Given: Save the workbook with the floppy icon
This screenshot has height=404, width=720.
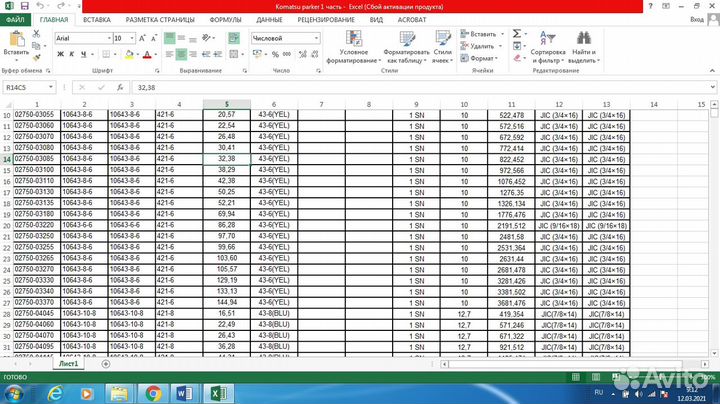Looking at the screenshot, I should (x=24, y=6).
